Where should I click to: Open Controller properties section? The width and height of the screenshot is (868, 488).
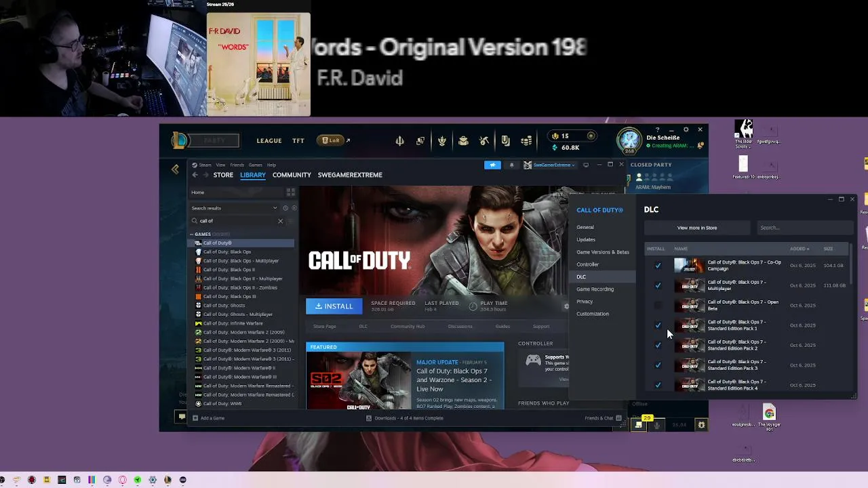pyautogui.click(x=588, y=264)
